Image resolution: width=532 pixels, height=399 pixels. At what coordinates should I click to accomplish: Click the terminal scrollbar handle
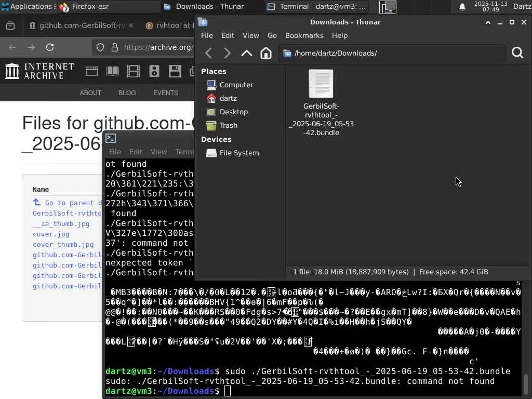(x=526, y=384)
